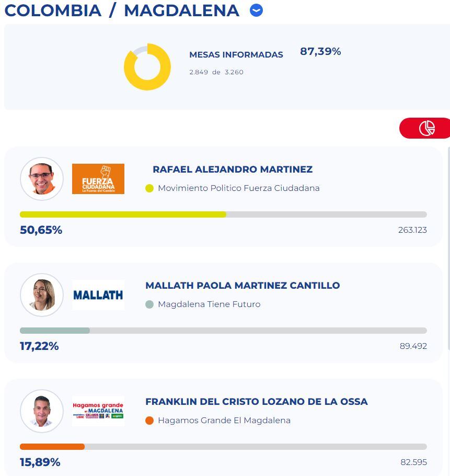Select Franklin Del Cristo Lozano De La Ossa
450x476 pixels.
pos(256,402)
